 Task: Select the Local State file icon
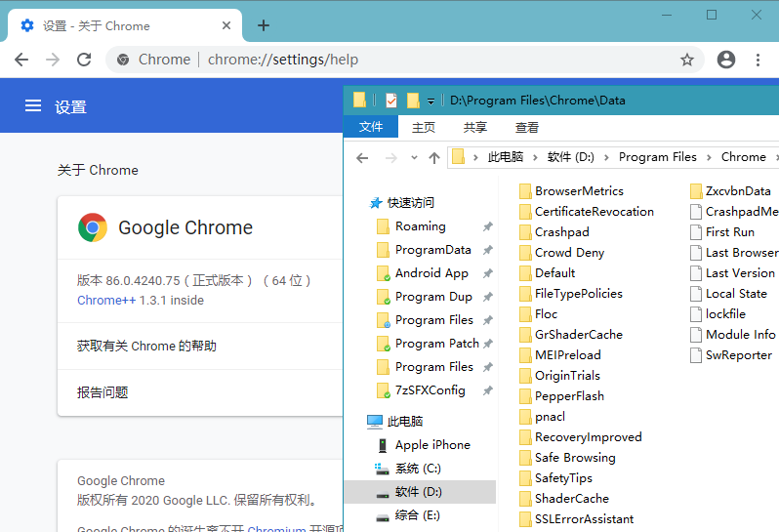coord(695,294)
